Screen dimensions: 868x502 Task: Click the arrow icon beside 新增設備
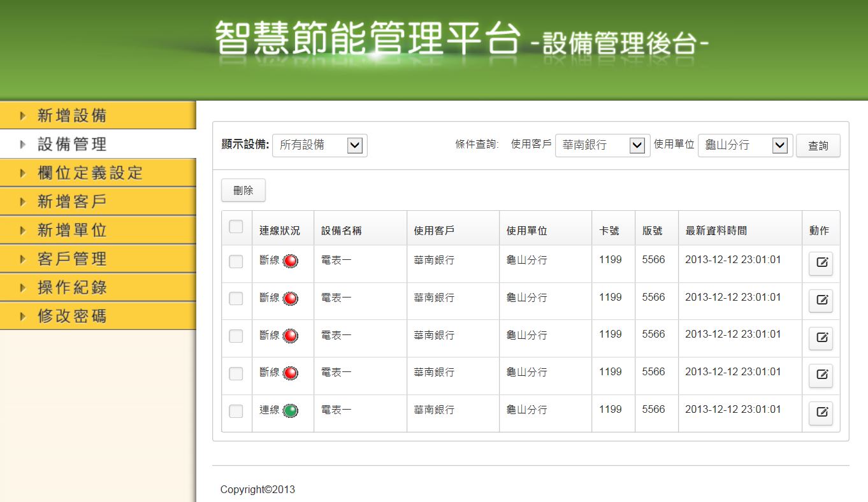(23, 115)
